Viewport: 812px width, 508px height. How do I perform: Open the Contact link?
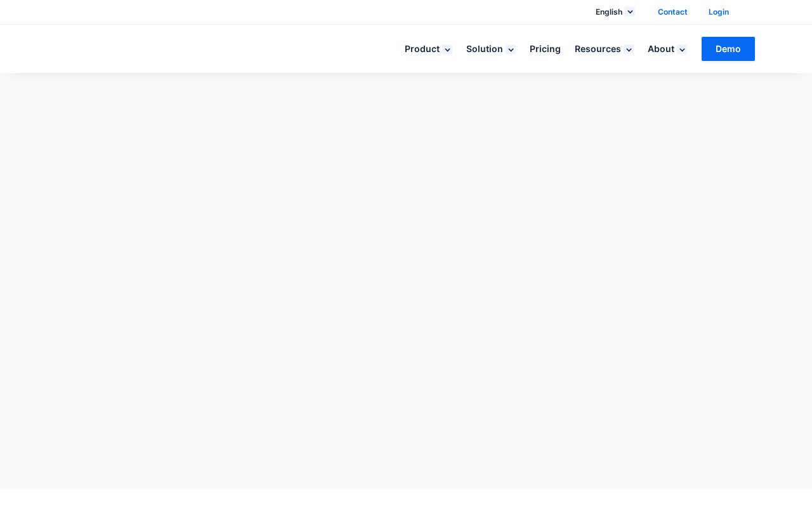[x=672, y=12]
